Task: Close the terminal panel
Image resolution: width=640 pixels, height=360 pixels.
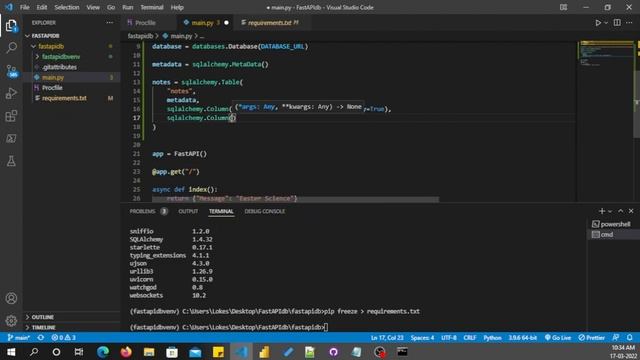Action: coord(631,211)
